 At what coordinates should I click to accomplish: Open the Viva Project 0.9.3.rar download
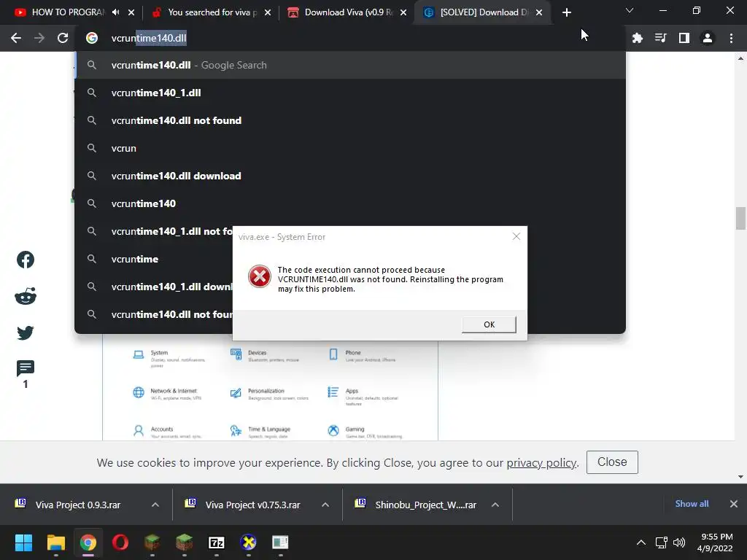pyautogui.click(x=77, y=505)
